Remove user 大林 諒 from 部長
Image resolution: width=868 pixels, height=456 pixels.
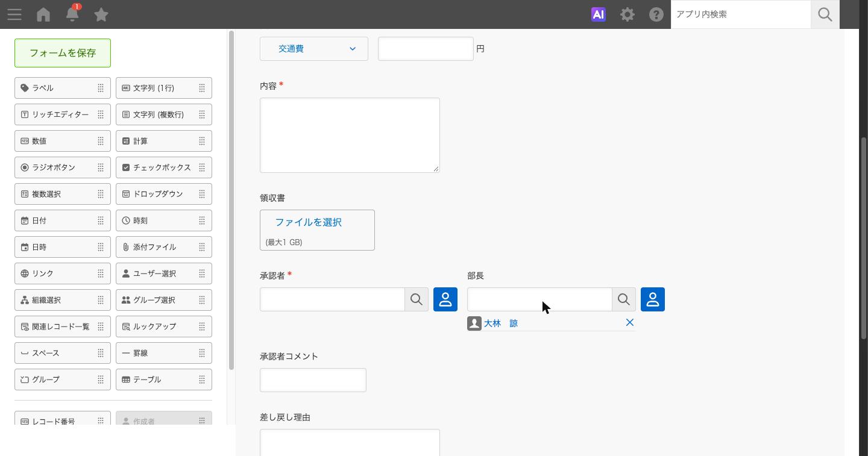(x=630, y=323)
